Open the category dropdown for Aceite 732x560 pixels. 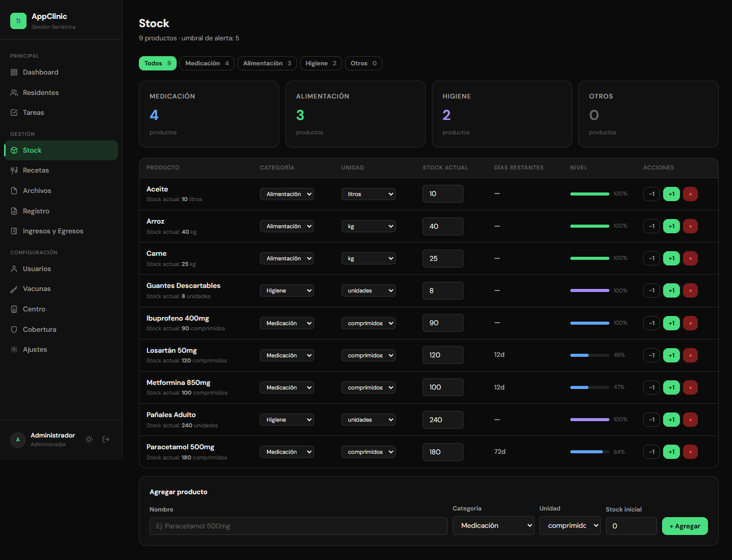tap(287, 194)
